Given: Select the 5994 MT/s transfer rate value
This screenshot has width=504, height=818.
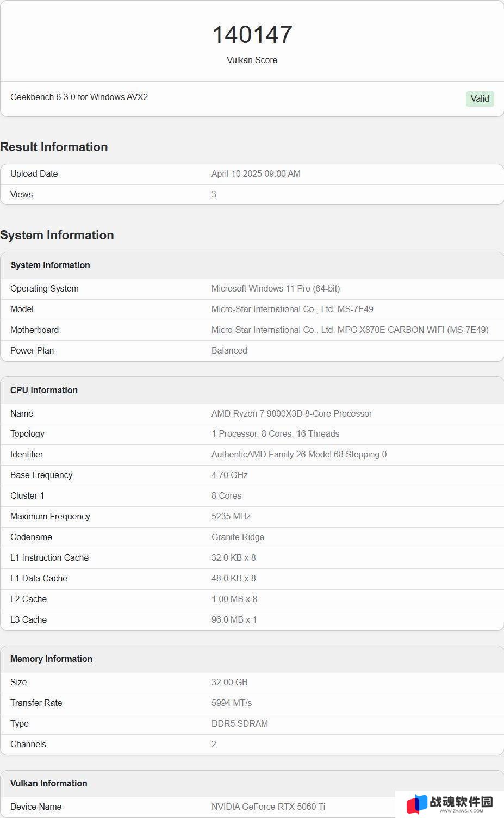Looking at the screenshot, I should click(x=232, y=703).
